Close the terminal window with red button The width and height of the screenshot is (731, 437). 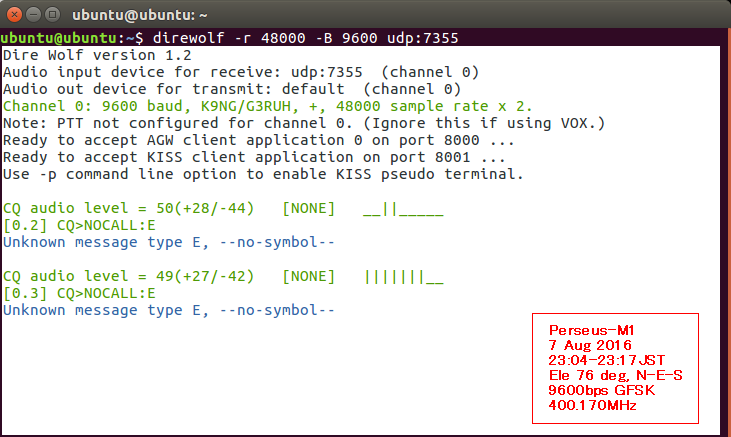tap(14, 15)
